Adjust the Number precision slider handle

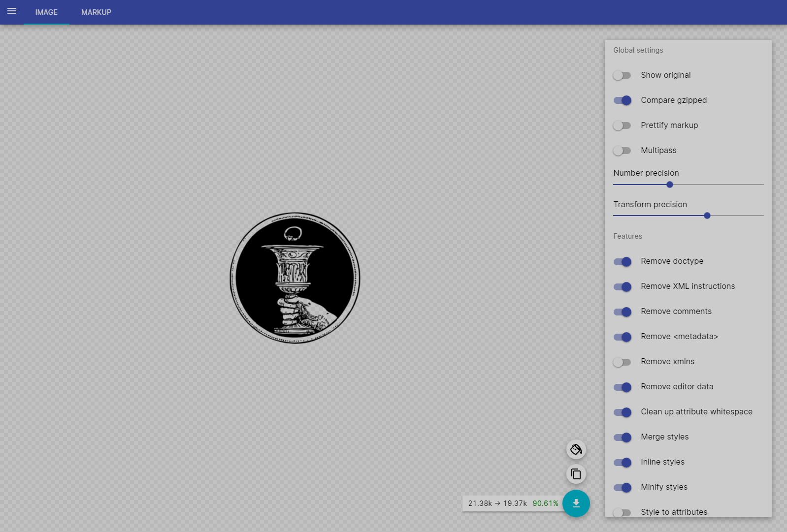point(669,185)
